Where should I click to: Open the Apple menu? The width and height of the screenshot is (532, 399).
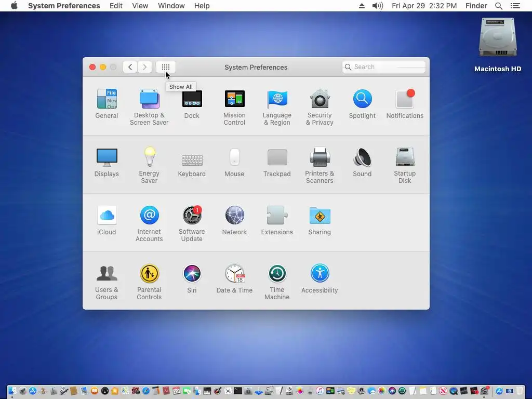pos(14,6)
